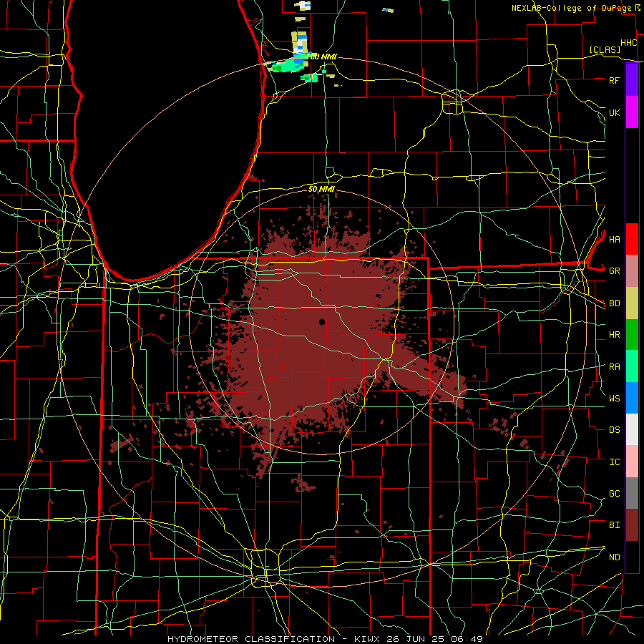Click the 100 NMI range ring label
This screenshot has height=644, width=644.
click(x=321, y=57)
